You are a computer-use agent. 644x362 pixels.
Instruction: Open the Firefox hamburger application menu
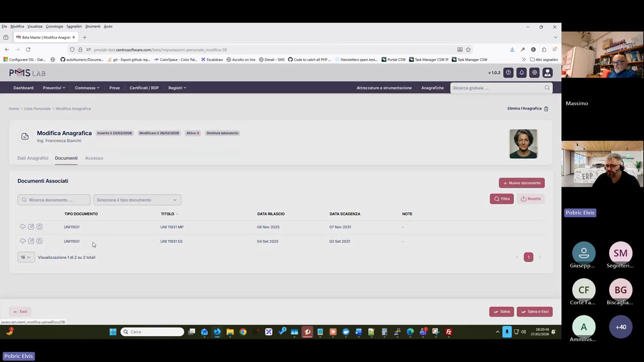(x=554, y=50)
